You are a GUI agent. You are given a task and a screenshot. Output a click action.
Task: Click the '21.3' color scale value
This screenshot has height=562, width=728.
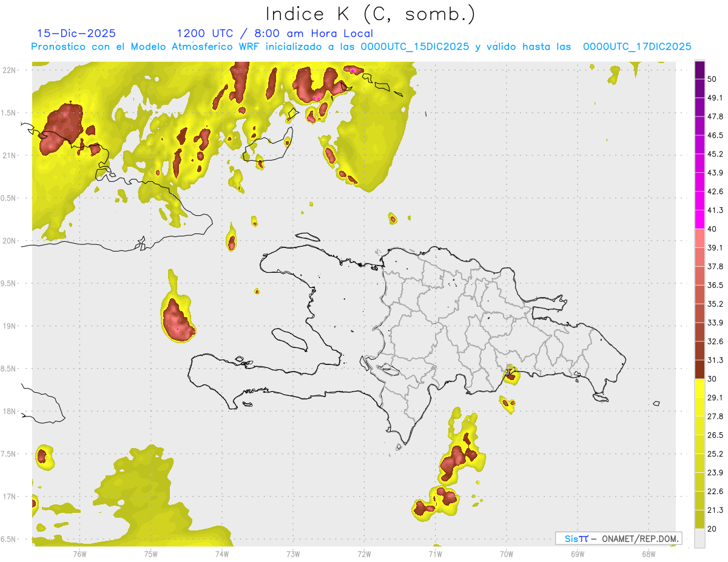click(715, 510)
